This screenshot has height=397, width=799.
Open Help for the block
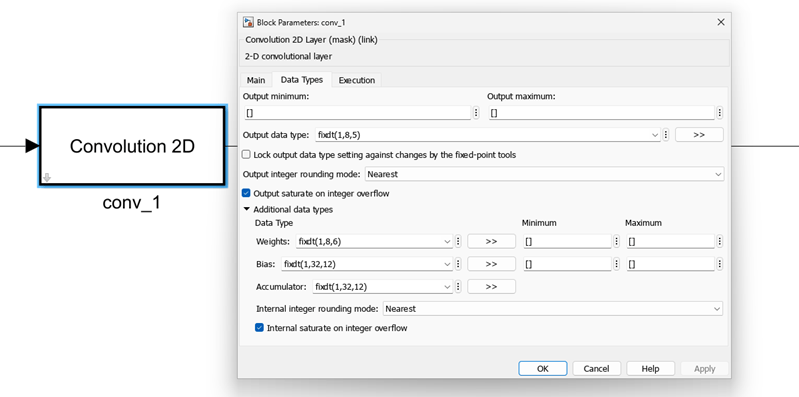click(x=650, y=368)
